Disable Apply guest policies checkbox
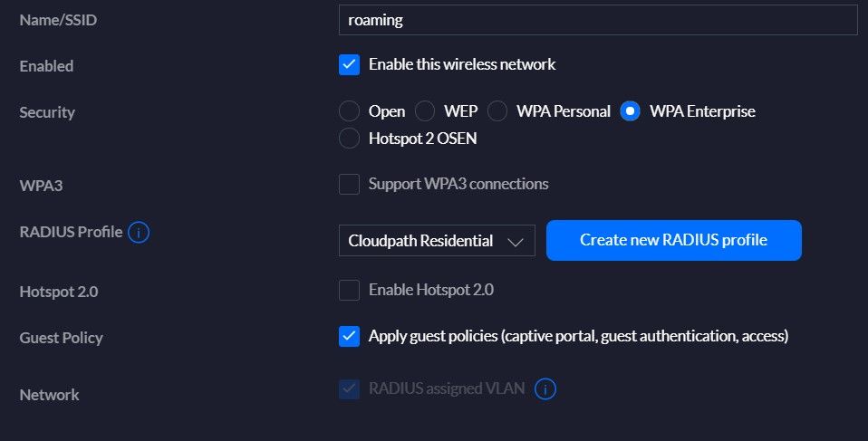The image size is (868, 441). point(349,337)
